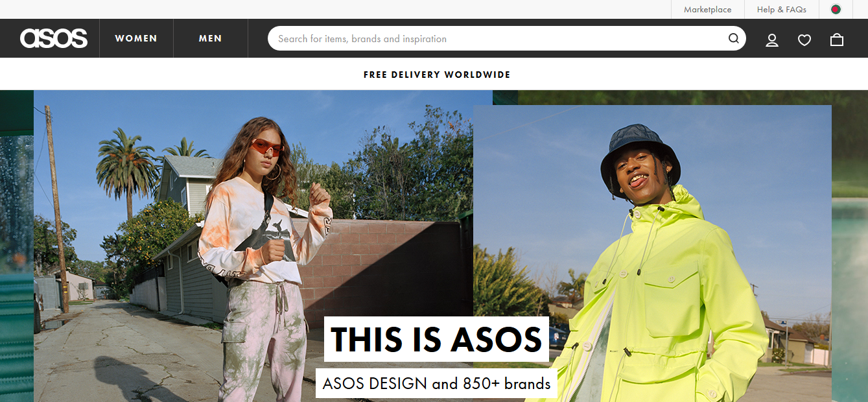Open the My Account profile icon
The height and width of the screenshot is (402, 868).
click(771, 40)
